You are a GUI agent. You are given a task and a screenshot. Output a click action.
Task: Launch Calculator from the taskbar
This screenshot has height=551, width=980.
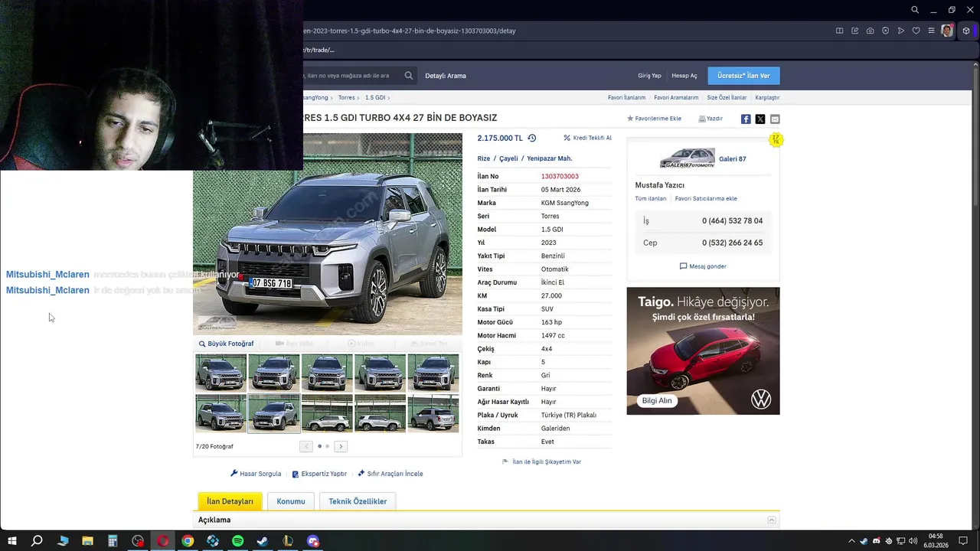[x=113, y=541]
